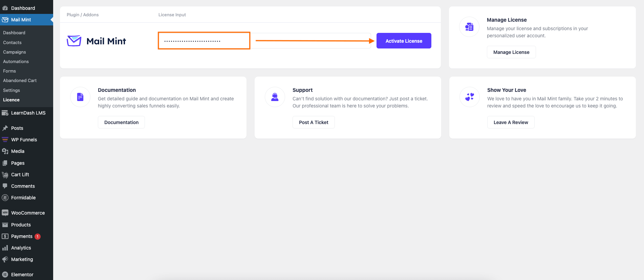Open LearnDash LMS menu label
The image size is (644, 280).
(x=28, y=113)
